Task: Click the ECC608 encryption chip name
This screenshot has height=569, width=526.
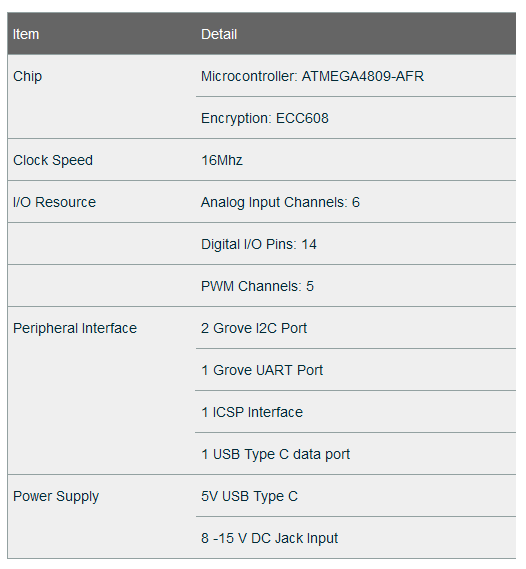Action: pos(302,118)
